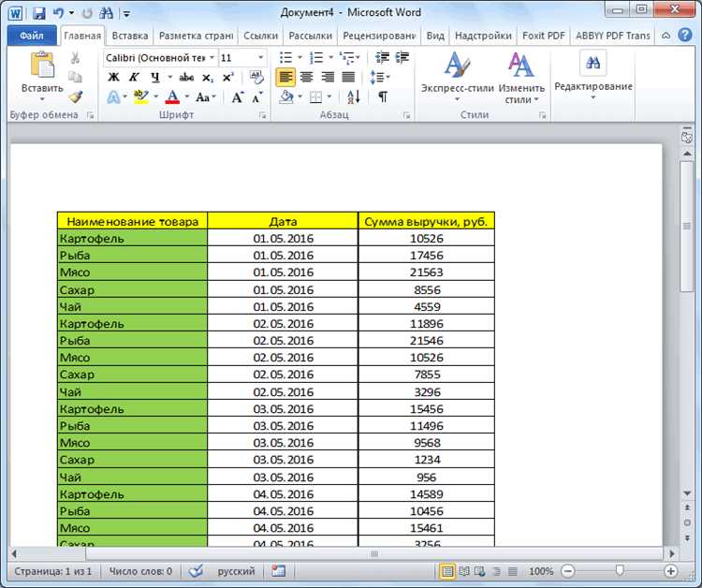Click the Sort A-Z icon
The image size is (702, 588).
click(353, 96)
